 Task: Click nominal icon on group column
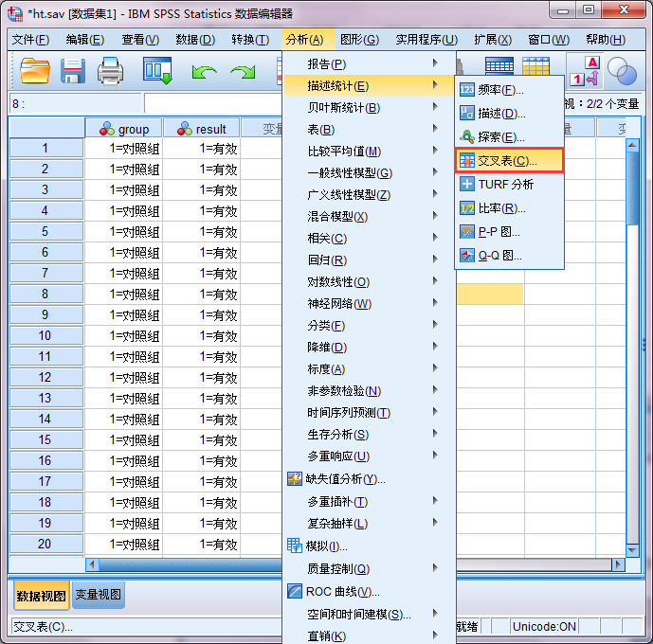pos(107,129)
